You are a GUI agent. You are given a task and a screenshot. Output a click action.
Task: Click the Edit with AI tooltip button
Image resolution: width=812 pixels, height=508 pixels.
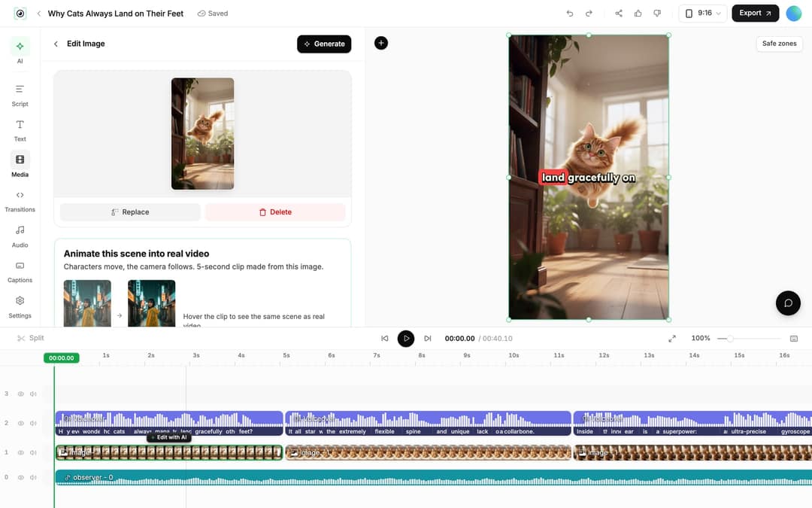click(169, 437)
